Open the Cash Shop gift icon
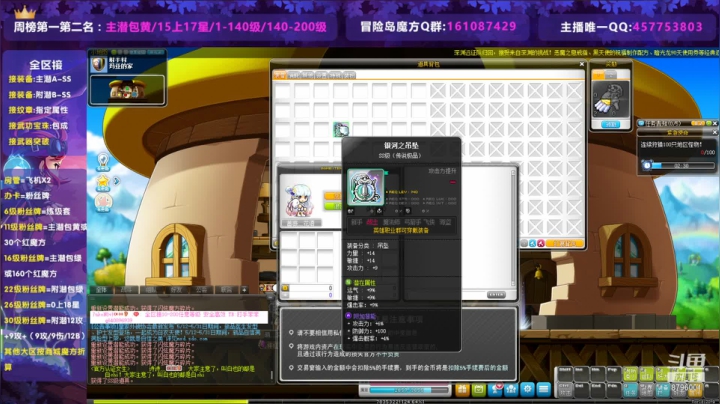The image size is (720, 404). (462, 390)
